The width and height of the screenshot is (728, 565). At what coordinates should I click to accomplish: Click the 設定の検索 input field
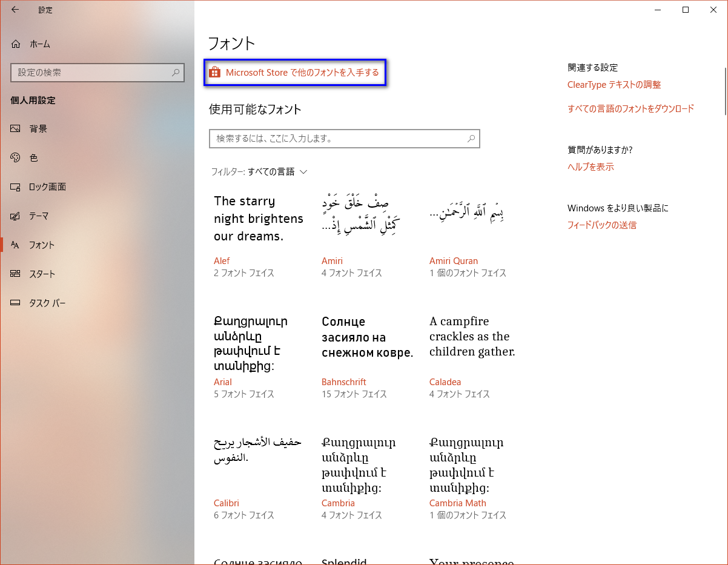tap(91, 73)
